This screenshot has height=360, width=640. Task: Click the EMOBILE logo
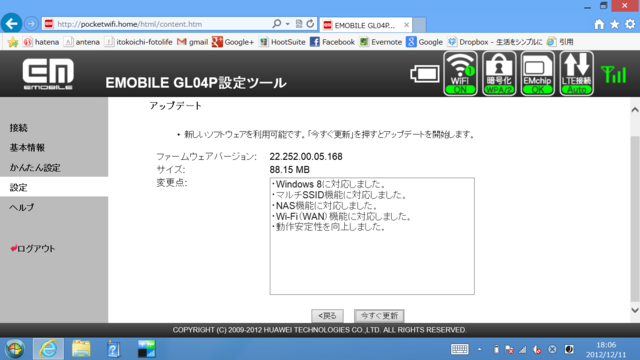tap(48, 74)
